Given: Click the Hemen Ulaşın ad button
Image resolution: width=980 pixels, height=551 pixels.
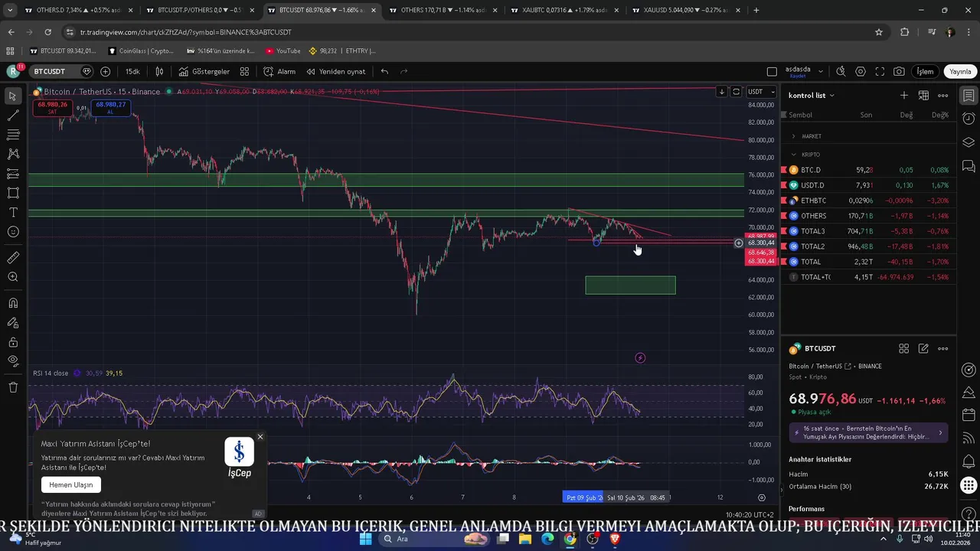Looking at the screenshot, I should [x=71, y=484].
